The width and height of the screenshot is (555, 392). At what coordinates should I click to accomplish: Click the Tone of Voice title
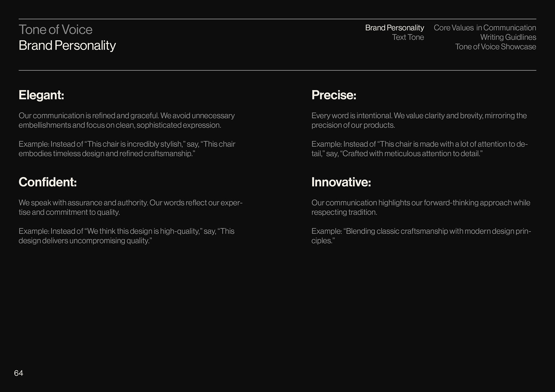tap(55, 30)
